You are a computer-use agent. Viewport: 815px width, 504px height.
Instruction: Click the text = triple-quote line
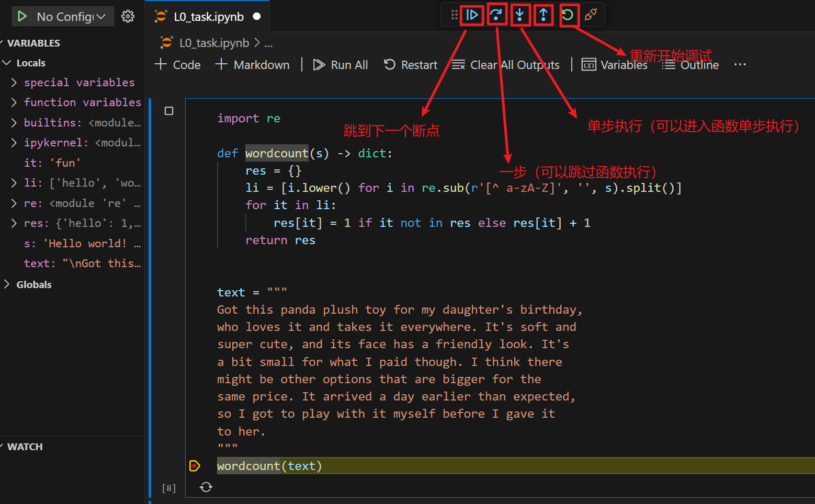252,292
